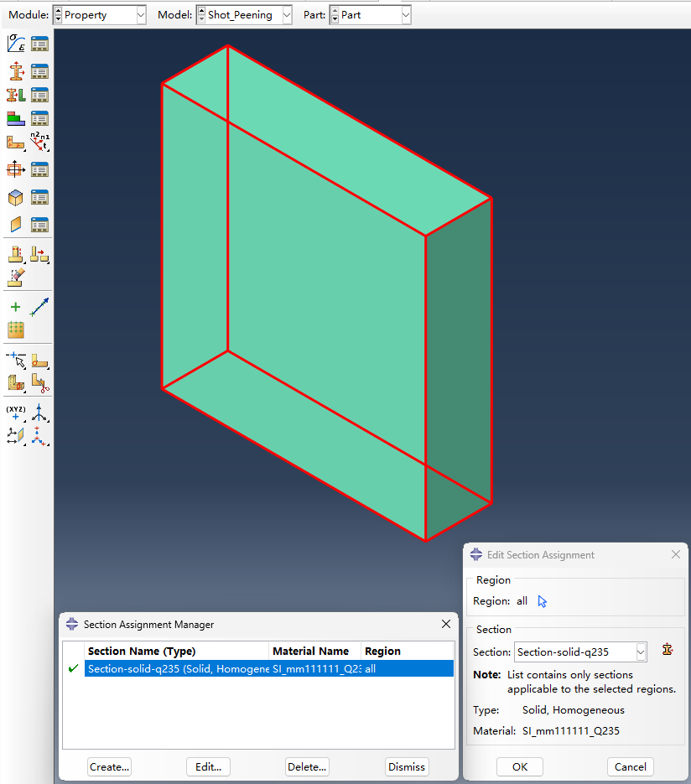Click the Create... button in Section Assignment Manager

point(110,766)
